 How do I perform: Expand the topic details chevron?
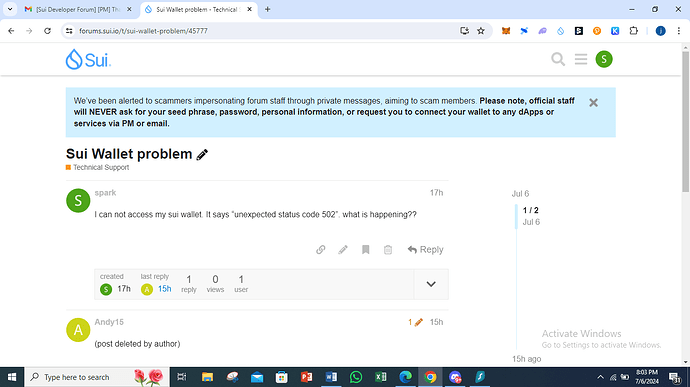tap(431, 284)
